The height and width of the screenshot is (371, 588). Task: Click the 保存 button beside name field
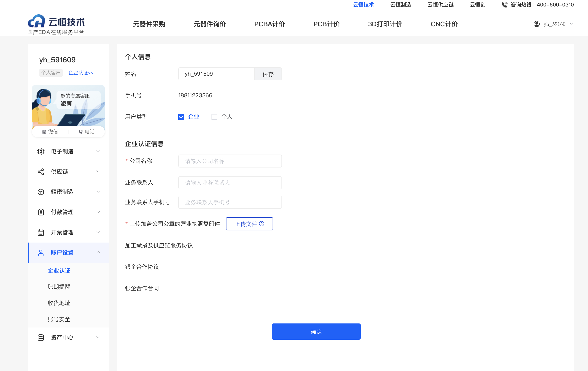[268, 74]
